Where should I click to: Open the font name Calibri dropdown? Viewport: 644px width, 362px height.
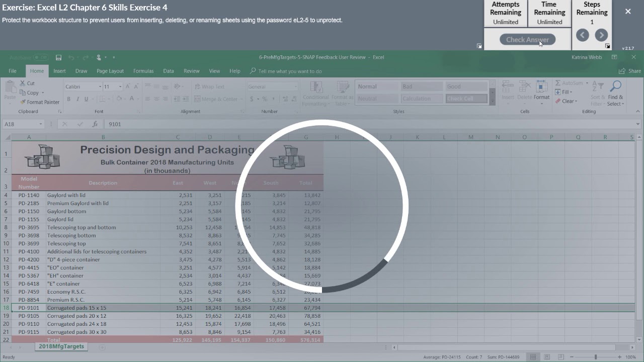(99, 86)
